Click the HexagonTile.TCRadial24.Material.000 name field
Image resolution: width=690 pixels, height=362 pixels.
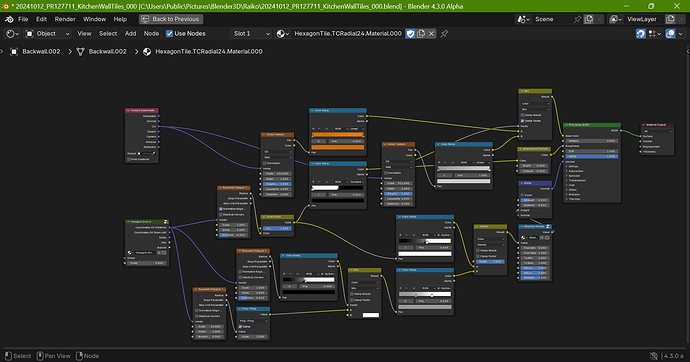pos(347,33)
